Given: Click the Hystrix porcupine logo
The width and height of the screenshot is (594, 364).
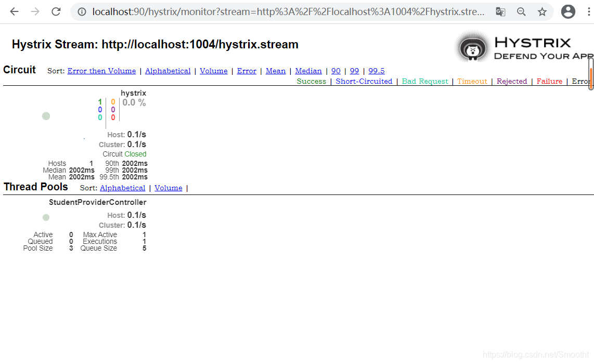Looking at the screenshot, I should (473, 47).
